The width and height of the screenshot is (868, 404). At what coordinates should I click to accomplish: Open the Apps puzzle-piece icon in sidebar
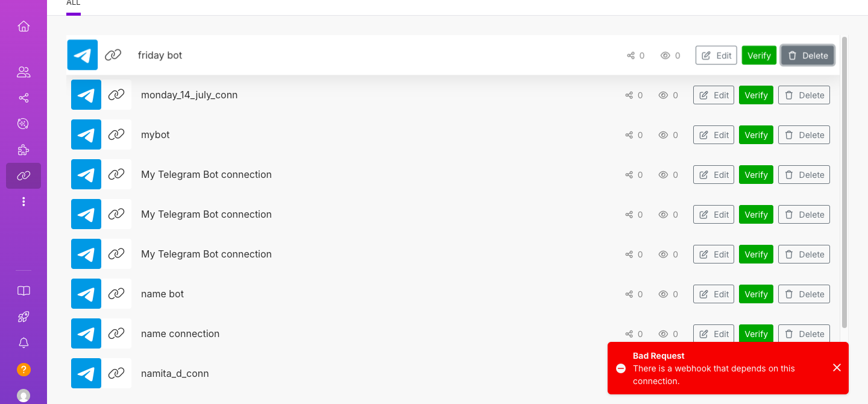[24, 150]
